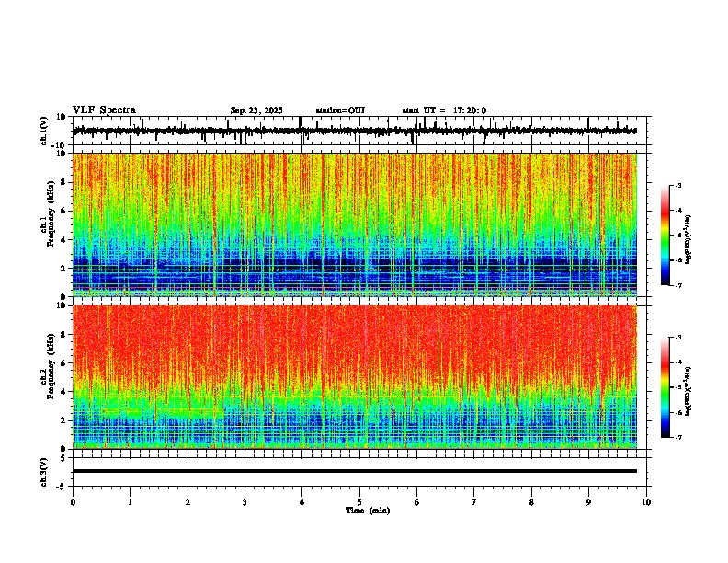Click ch.1 spectrogram frequency tick '4'
The image size is (728, 563).
pos(64,240)
